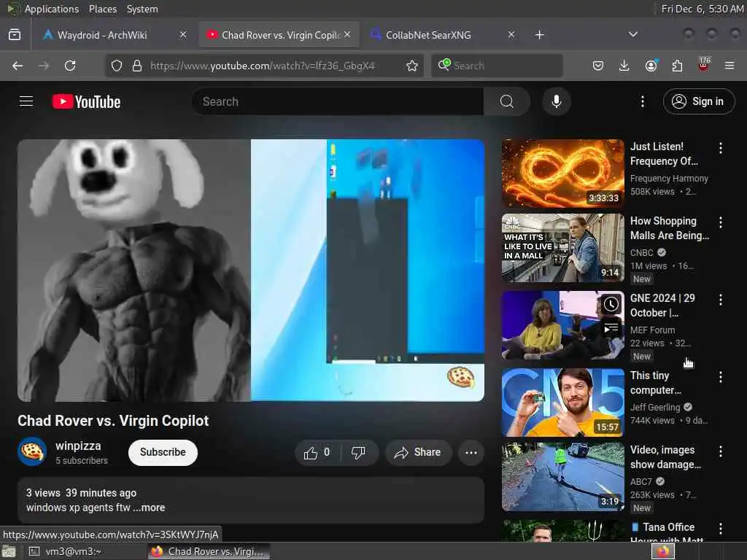Screen dimensions: 747x560
Task: Open the YouTube guide hamburger menu
Action: 26,101
